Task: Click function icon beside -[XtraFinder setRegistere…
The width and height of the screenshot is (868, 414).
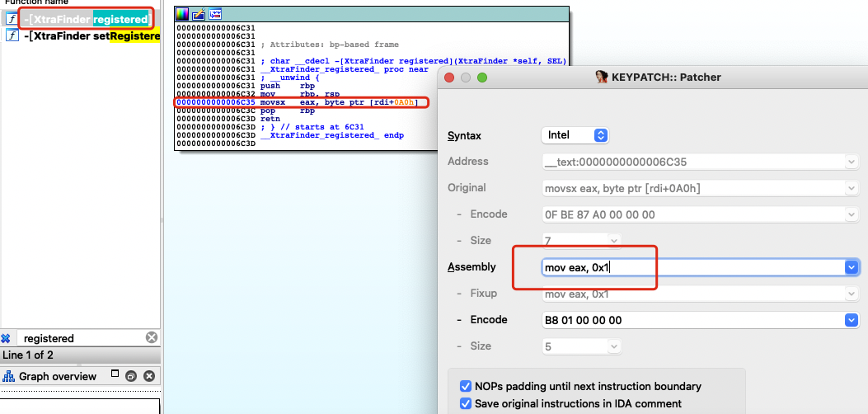Action: tap(12, 35)
